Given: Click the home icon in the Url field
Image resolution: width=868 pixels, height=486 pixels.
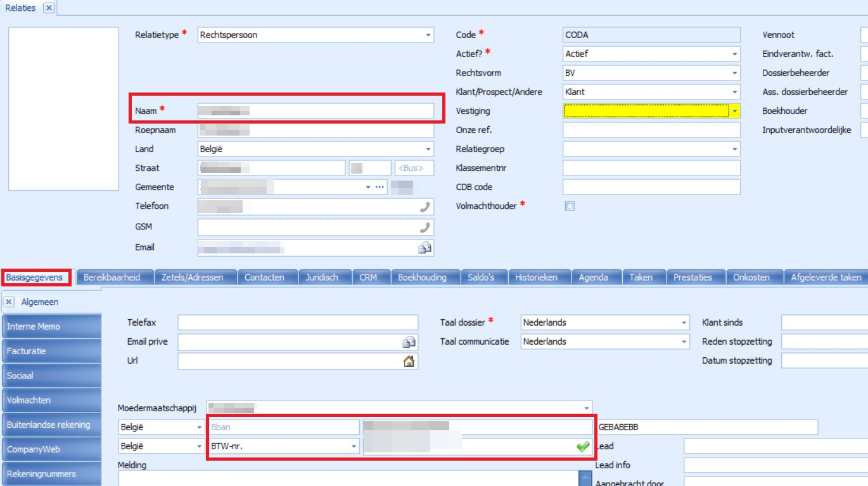Looking at the screenshot, I should [409, 361].
